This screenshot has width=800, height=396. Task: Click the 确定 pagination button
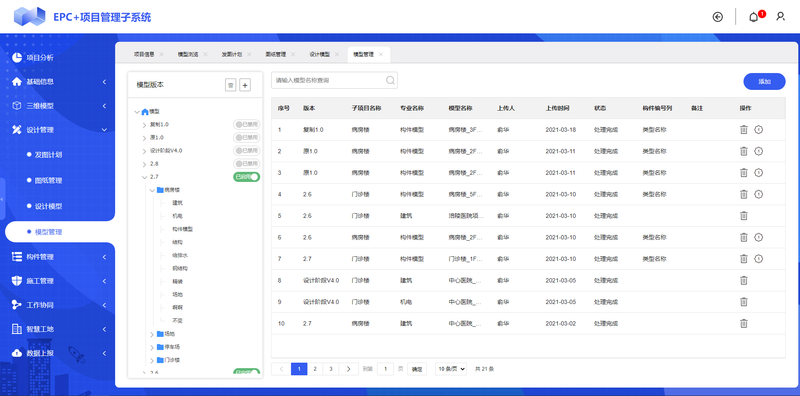(417, 369)
